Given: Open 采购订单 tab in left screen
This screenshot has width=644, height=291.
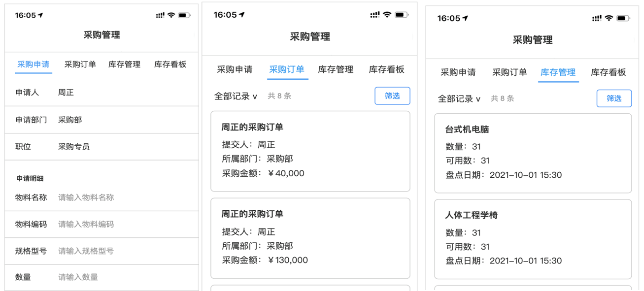Looking at the screenshot, I should 80,65.
